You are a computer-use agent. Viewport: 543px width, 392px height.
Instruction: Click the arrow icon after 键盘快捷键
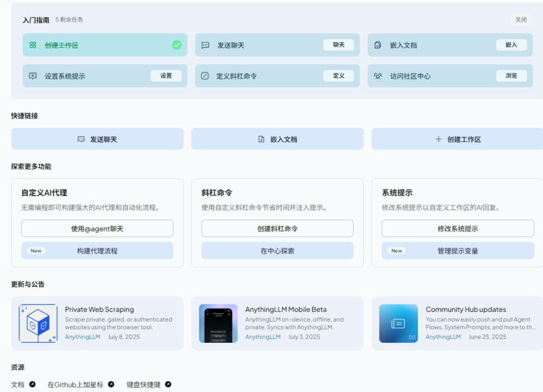[168, 384]
